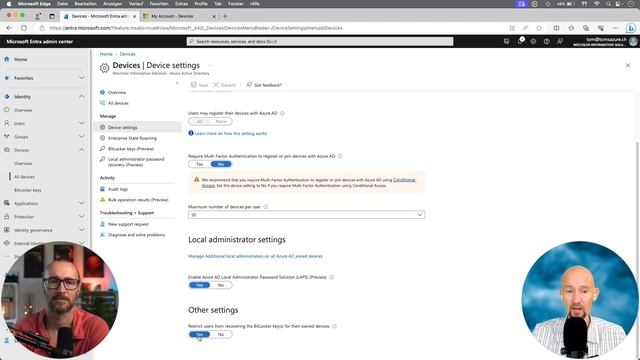
Task: Close the Device settings blade
Action: (628, 65)
